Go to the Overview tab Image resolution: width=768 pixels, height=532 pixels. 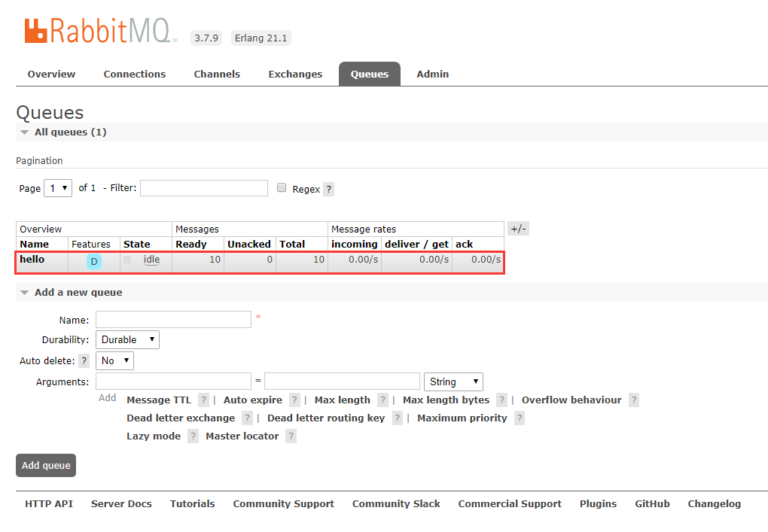51,74
